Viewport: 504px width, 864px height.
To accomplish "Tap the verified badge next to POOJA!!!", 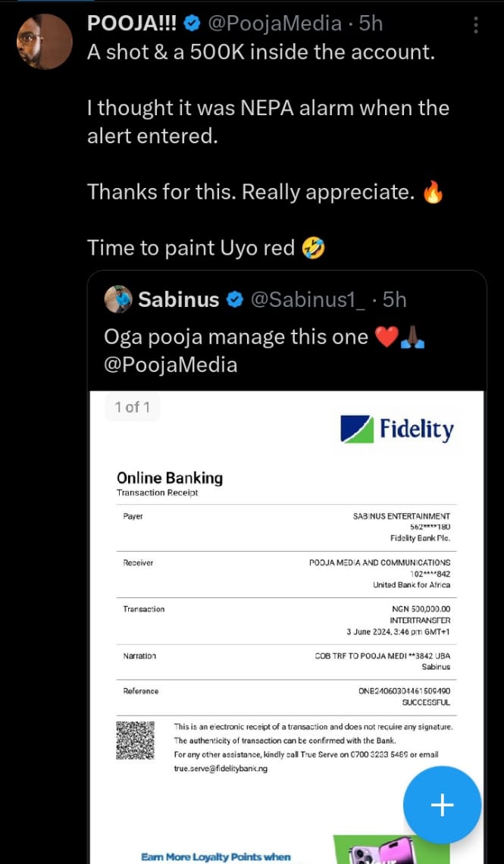I will 193,24.
